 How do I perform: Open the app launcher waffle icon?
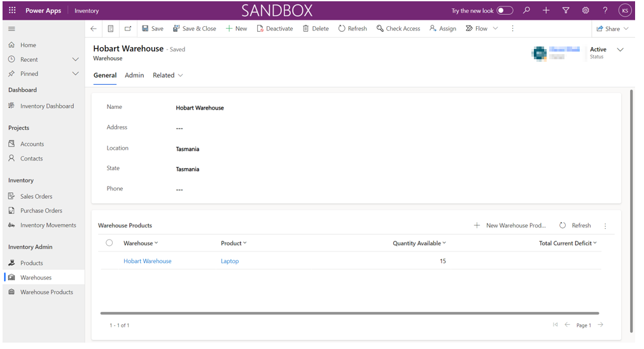[12, 10]
